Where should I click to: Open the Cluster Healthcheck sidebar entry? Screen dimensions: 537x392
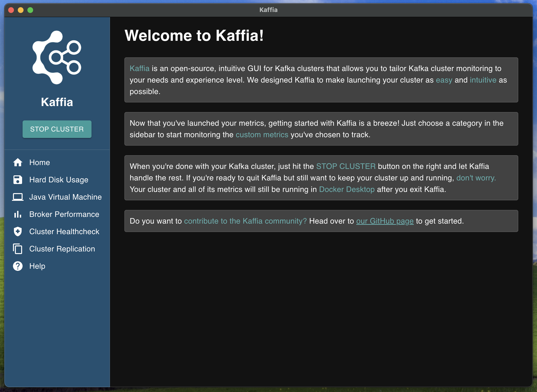(64, 232)
